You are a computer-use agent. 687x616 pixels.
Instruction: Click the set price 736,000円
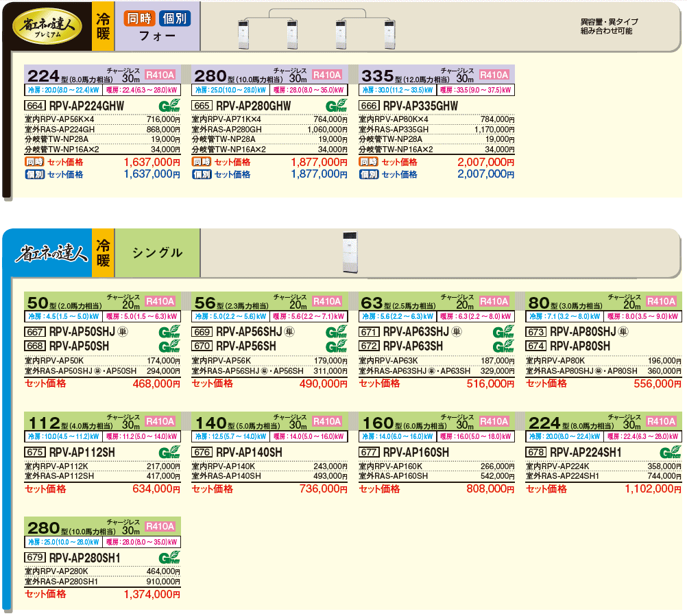pos(324,489)
